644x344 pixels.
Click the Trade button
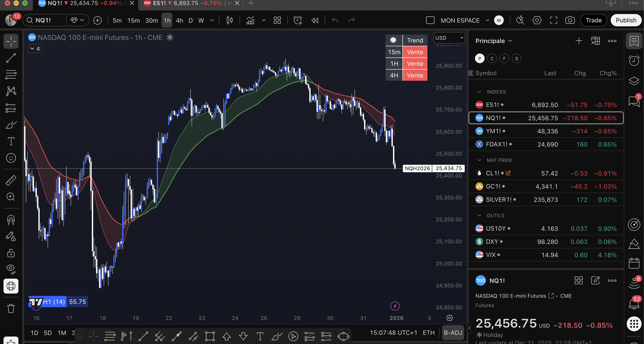pos(594,20)
